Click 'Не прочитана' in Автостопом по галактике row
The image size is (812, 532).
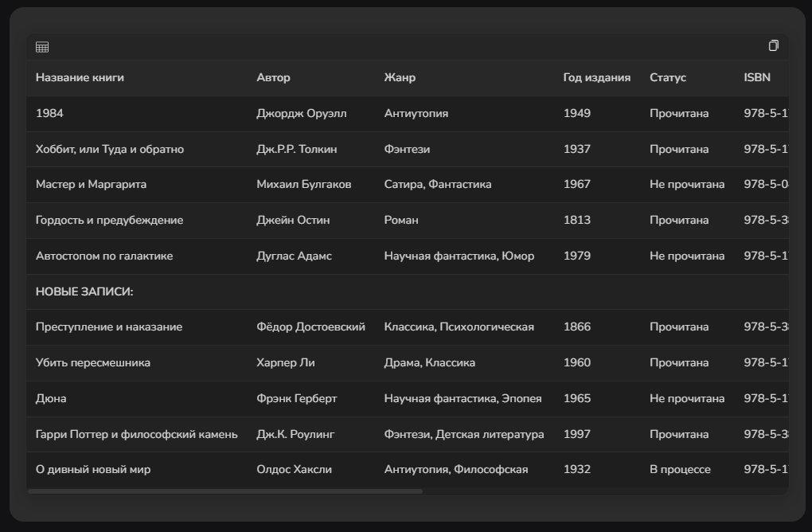coord(687,256)
